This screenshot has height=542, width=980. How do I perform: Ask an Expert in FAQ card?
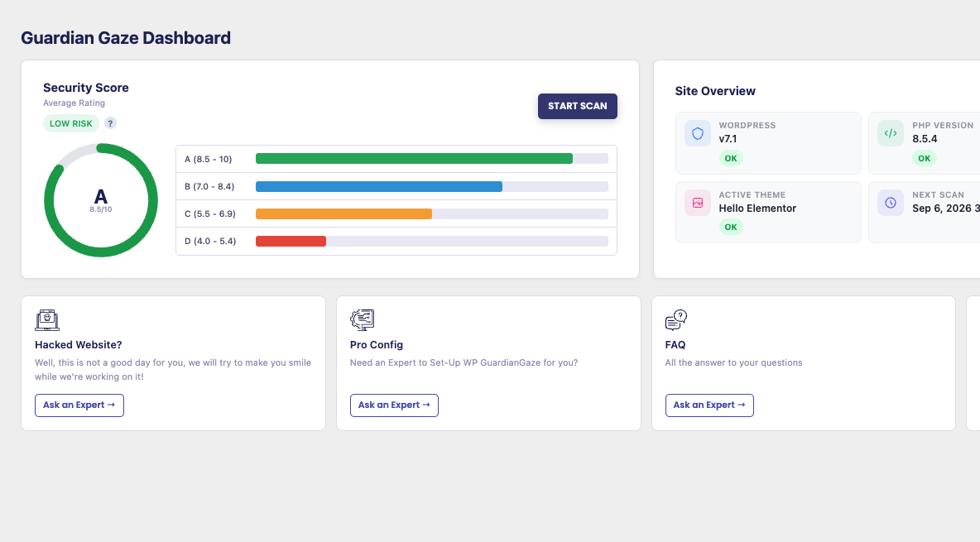(x=709, y=405)
